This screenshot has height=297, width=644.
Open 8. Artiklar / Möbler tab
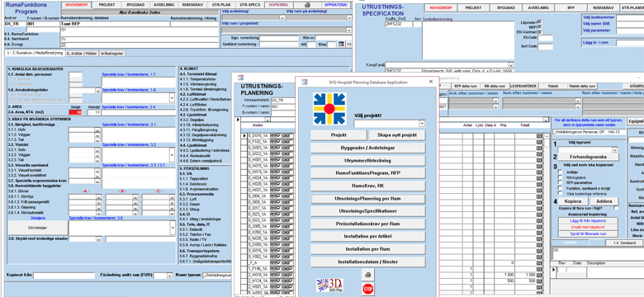(x=81, y=54)
